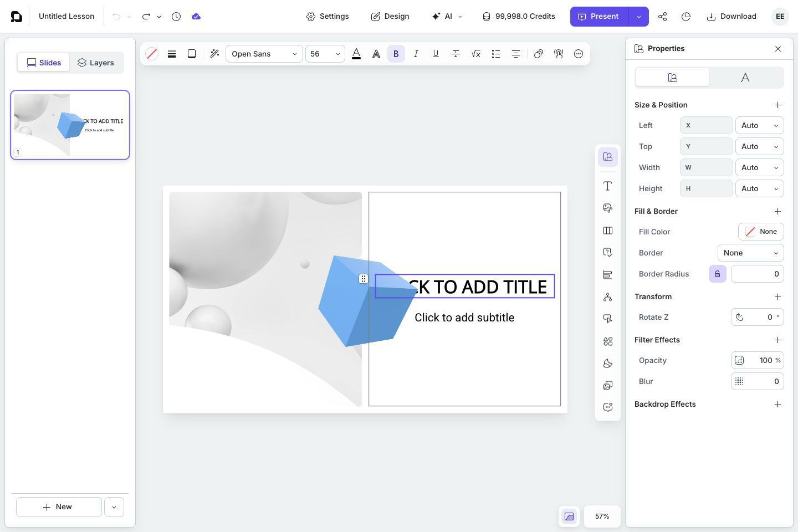
Task: Switch to the Slides tab
Action: 44,63
